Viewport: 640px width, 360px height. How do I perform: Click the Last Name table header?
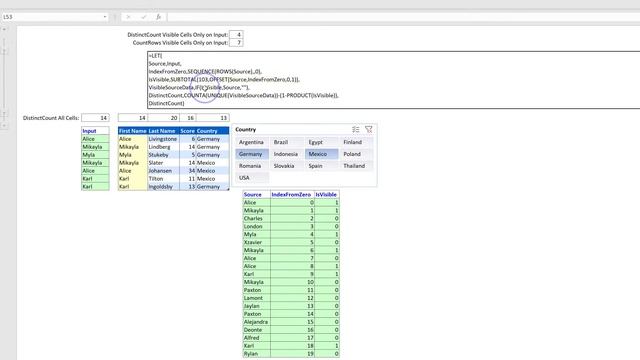[x=163, y=131]
